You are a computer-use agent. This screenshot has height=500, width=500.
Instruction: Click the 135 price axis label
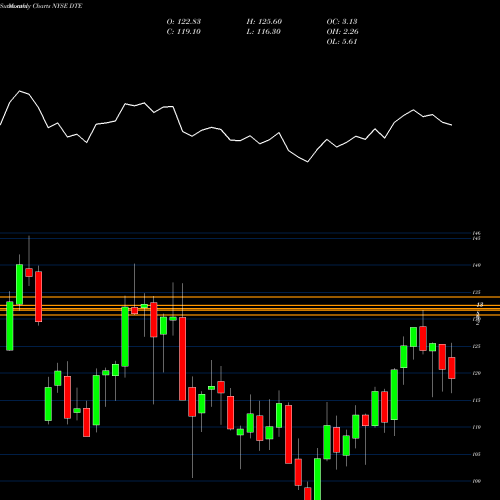point(476,292)
